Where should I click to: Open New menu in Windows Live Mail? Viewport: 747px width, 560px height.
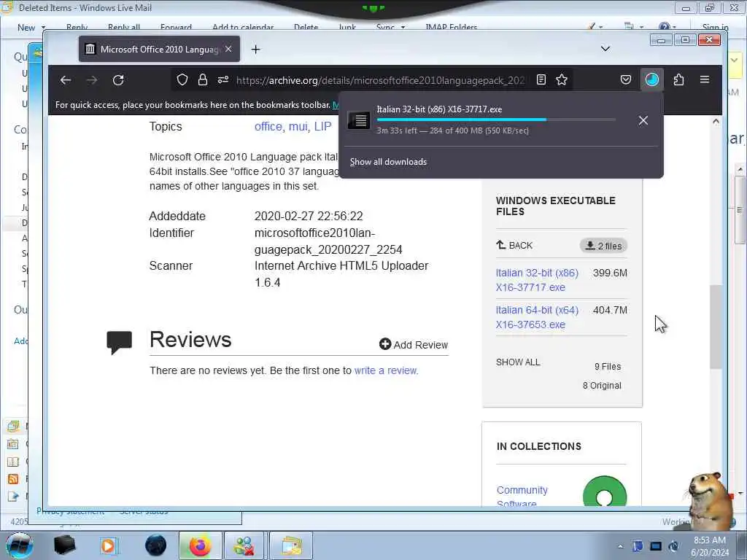[x=31, y=27]
